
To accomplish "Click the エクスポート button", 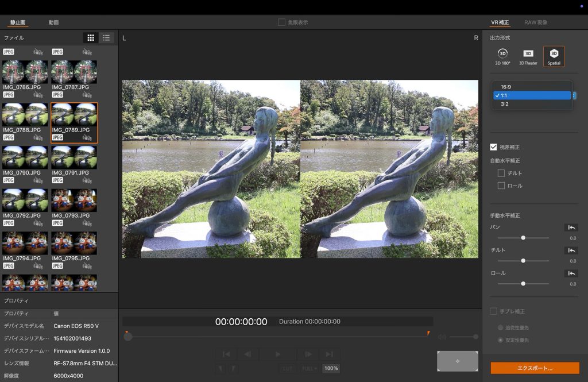I will [x=535, y=368].
